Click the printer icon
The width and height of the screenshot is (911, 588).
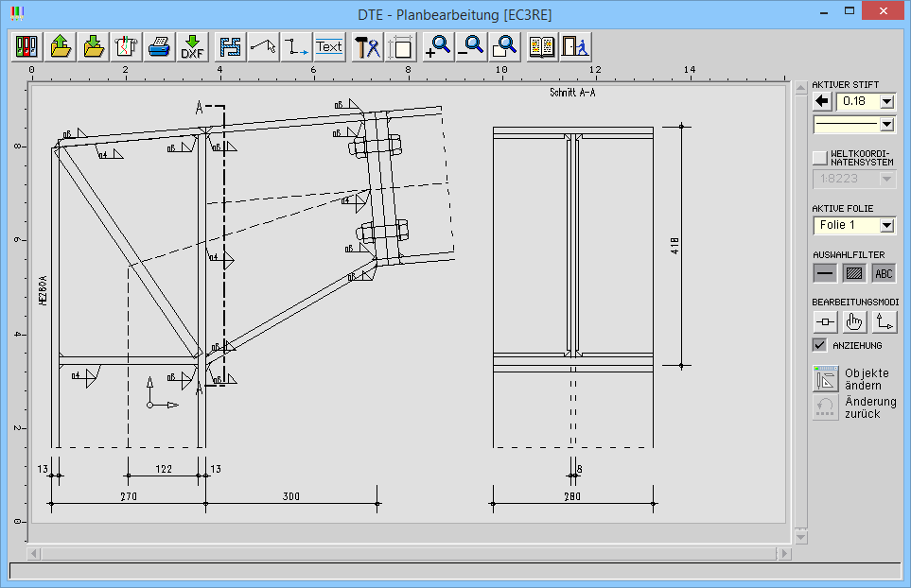click(159, 46)
